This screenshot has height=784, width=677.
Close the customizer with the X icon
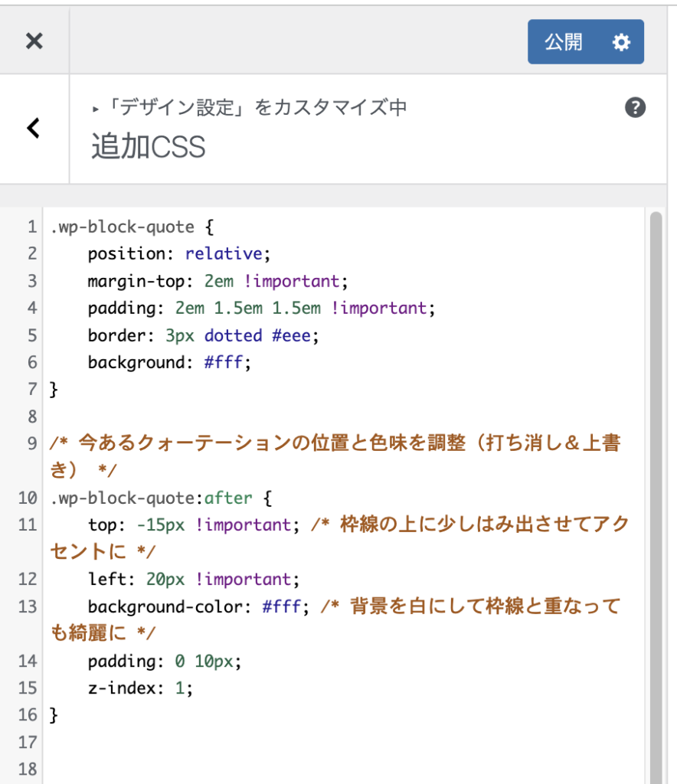(x=34, y=41)
